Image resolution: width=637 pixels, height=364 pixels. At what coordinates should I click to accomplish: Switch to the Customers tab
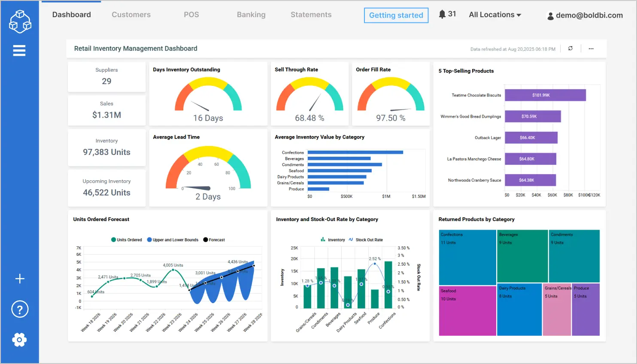(131, 15)
